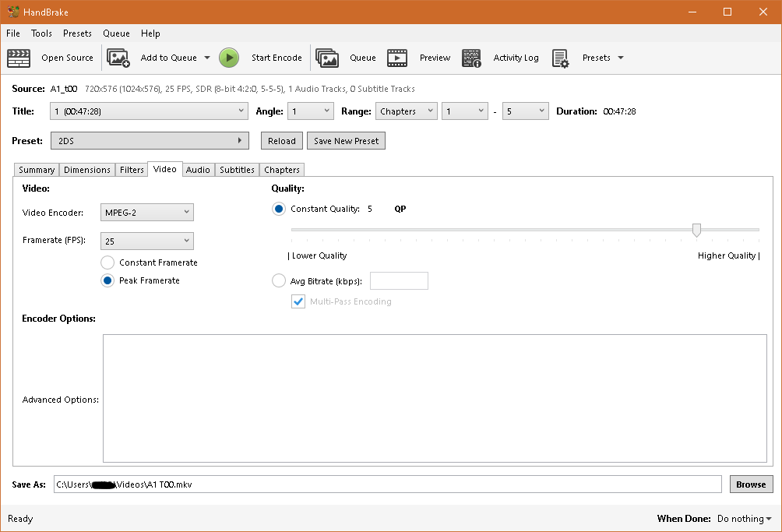Click the Save As path field

coord(388,484)
